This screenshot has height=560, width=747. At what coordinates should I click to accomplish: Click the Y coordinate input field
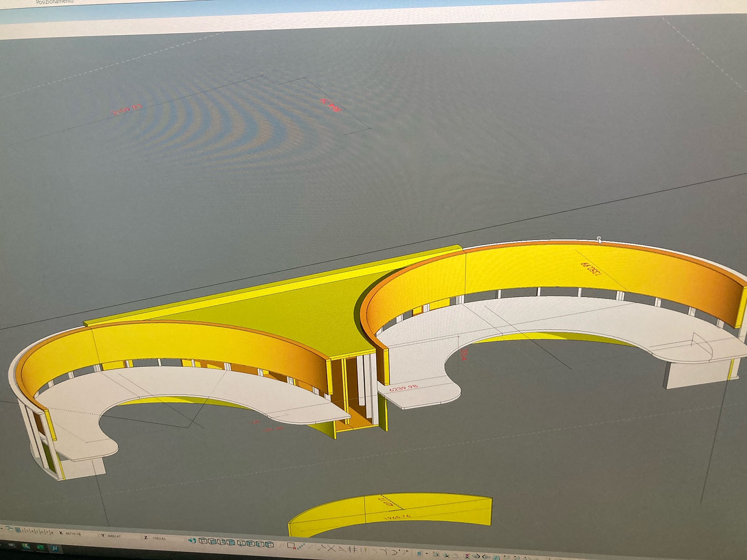(117, 536)
